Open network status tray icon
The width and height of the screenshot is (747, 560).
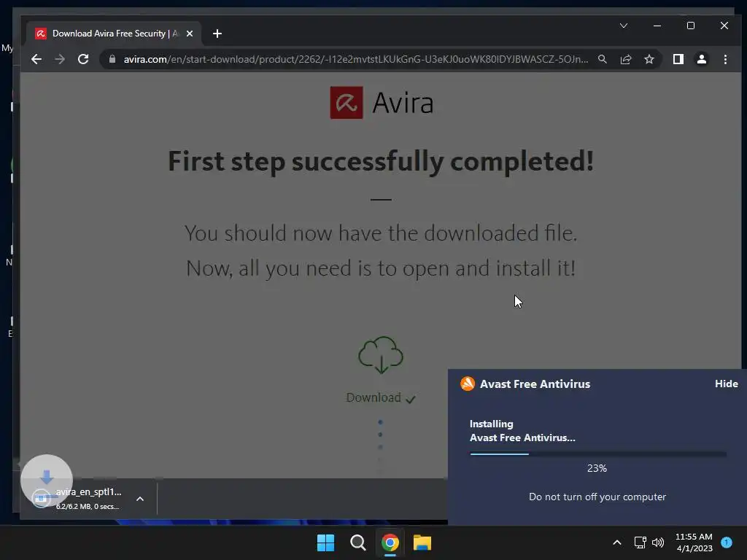(x=640, y=542)
